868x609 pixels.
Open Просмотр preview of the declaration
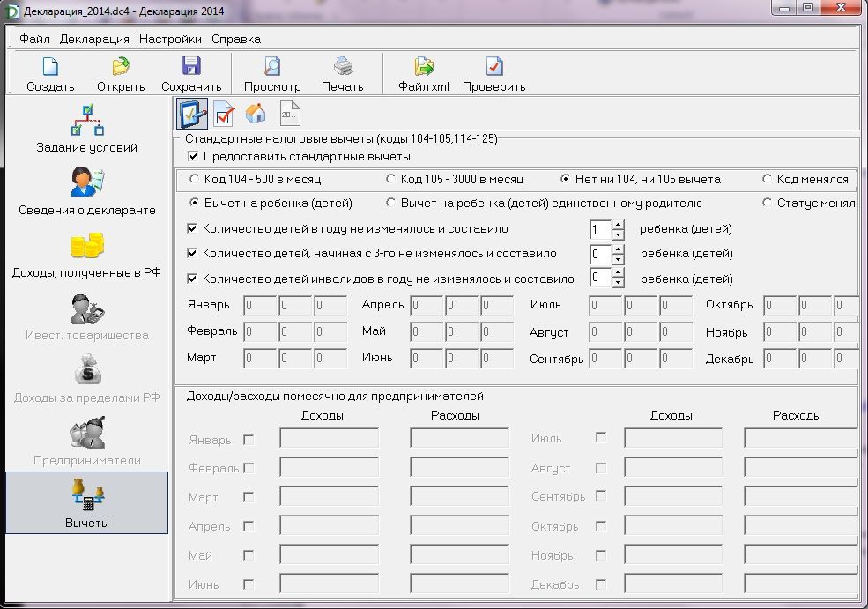coord(272,67)
